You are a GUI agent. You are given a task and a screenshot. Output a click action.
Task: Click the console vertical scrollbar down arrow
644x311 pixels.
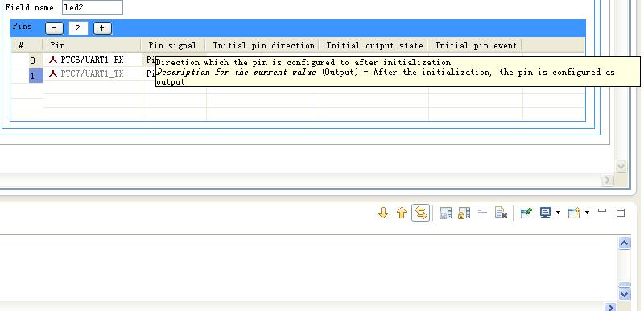coord(625,294)
